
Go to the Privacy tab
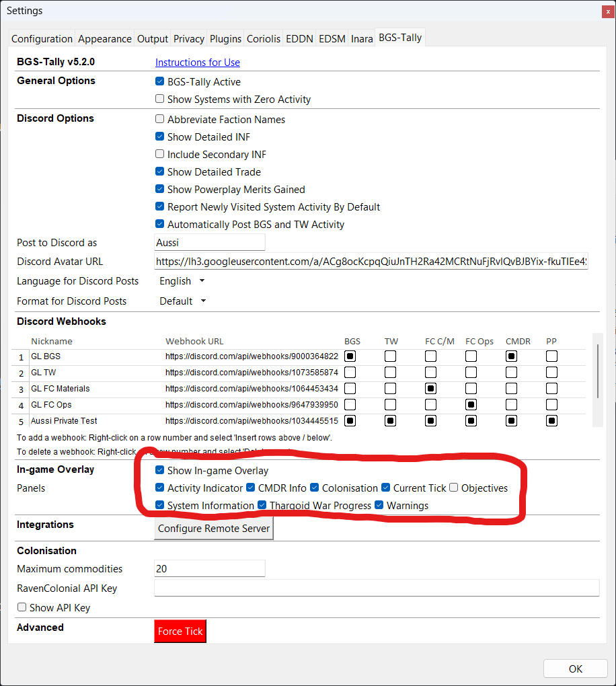pyautogui.click(x=188, y=39)
